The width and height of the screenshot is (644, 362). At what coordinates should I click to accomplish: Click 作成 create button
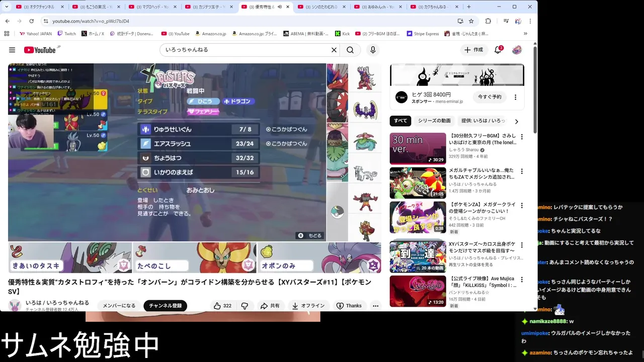(473, 50)
